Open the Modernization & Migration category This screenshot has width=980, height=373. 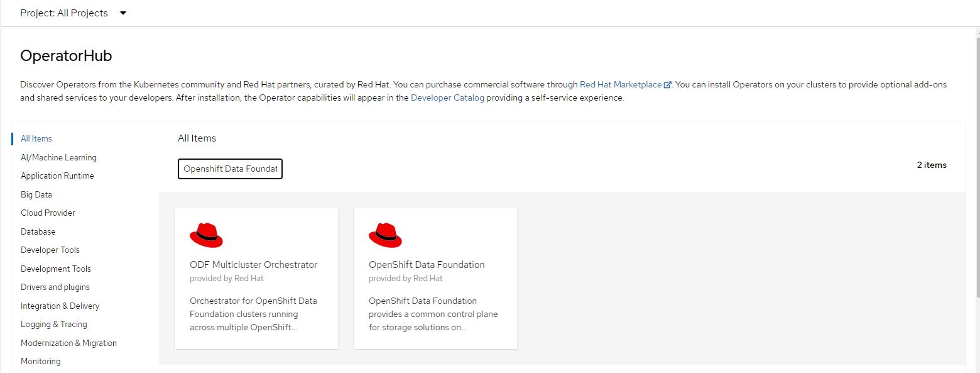(x=68, y=343)
